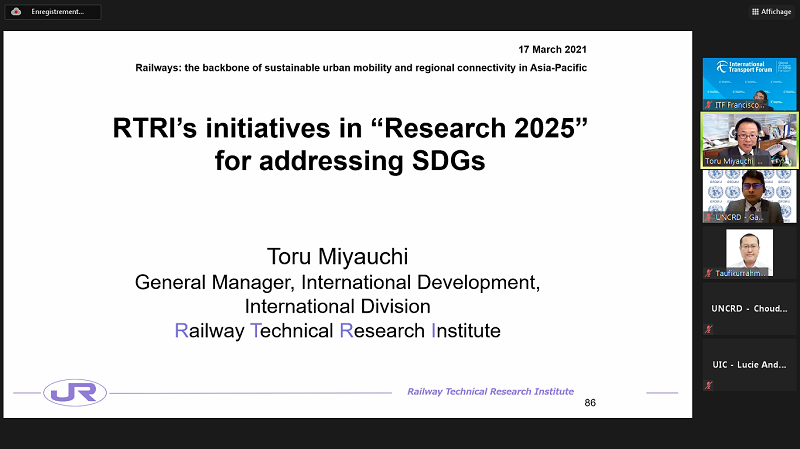Select the Toru Miyauchi video thumbnail
Image resolution: width=800 pixels, height=449 pixels.
point(749,140)
